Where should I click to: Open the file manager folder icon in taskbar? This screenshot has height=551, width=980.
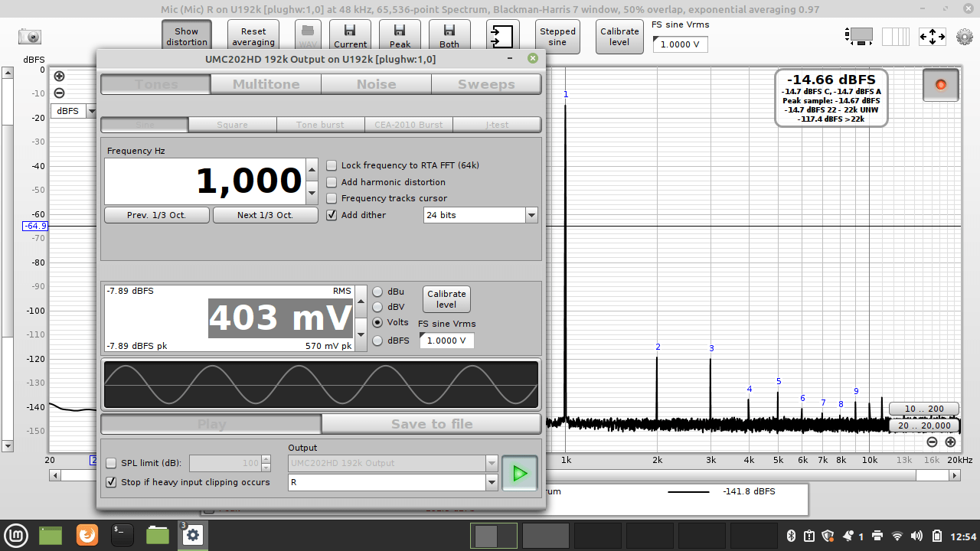(158, 535)
